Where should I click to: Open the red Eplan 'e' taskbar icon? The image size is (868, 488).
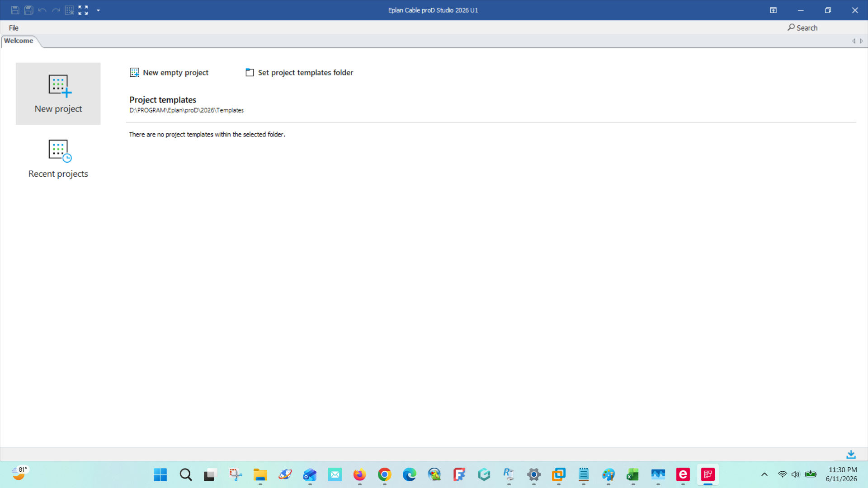pos(683,475)
